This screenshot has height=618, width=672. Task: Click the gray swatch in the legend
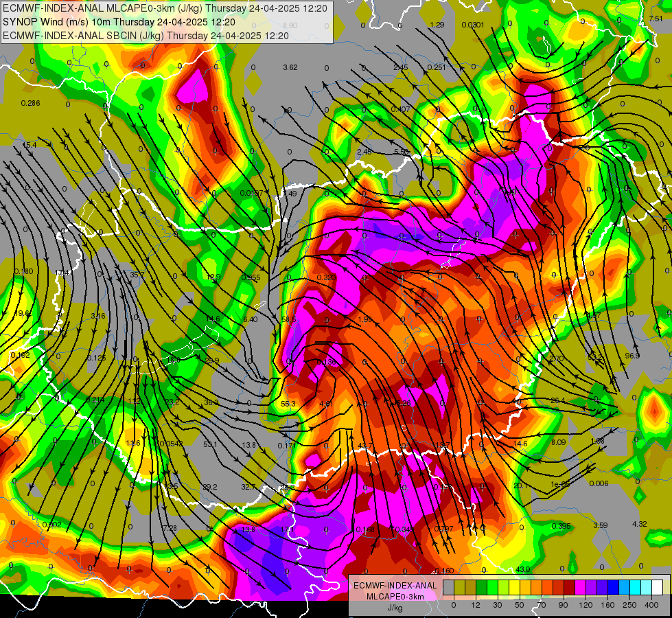click(449, 588)
